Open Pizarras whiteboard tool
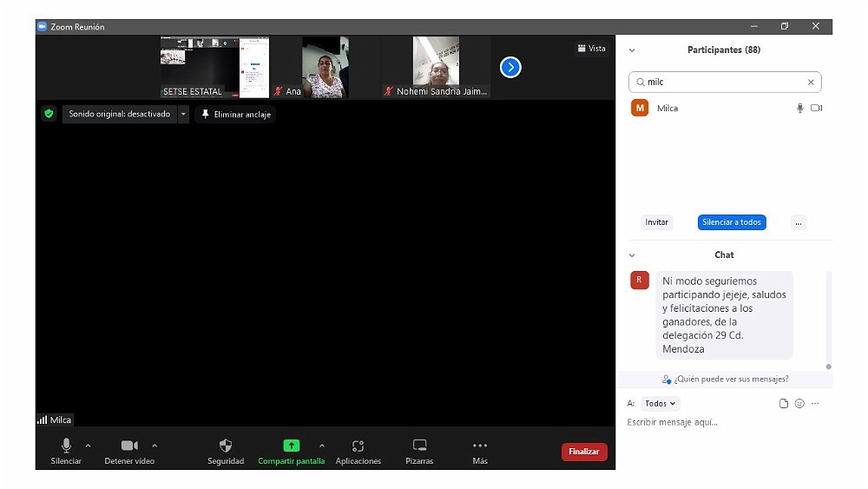This screenshot has height=489, width=868. coord(419,446)
